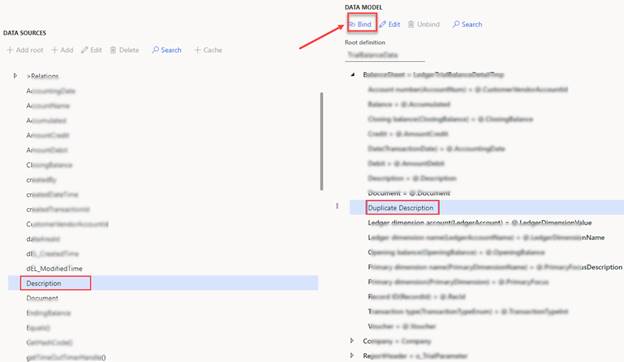Select the Description = @.Description model row
The height and width of the screenshot is (362, 624).
(412, 178)
